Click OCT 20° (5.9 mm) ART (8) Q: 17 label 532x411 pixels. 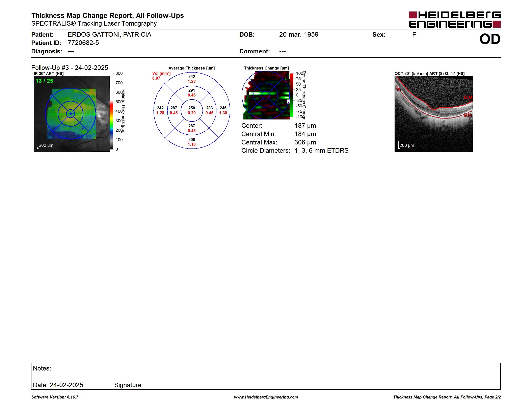click(429, 74)
